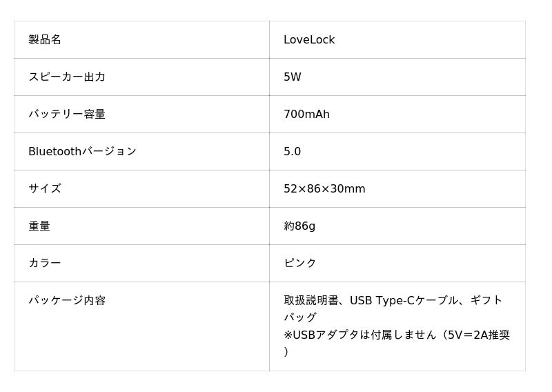Click the 製品名 label cell

(45, 40)
